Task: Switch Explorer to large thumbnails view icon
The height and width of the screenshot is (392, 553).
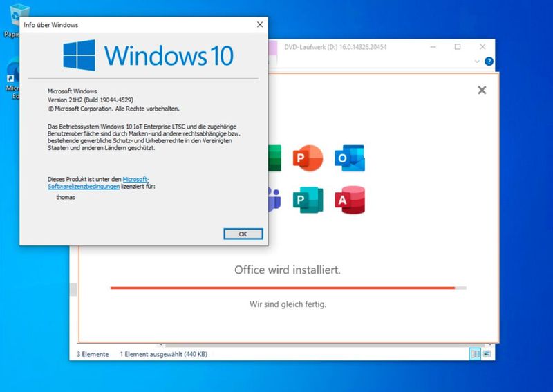Action: click(x=487, y=353)
